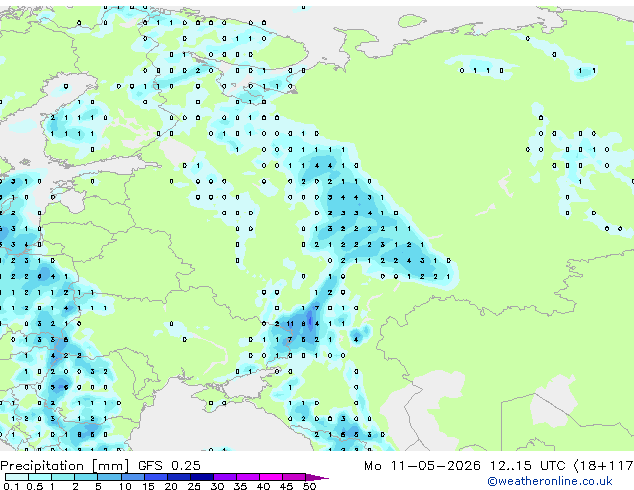Screen dimensions: 634x490
Task: Select the 2–5 mm legend color swatch
Action: point(86,477)
